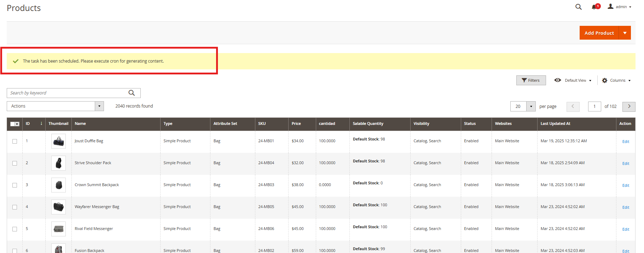Sort by the Name column header
The height and width of the screenshot is (253, 644).
pyautogui.click(x=116, y=123)
